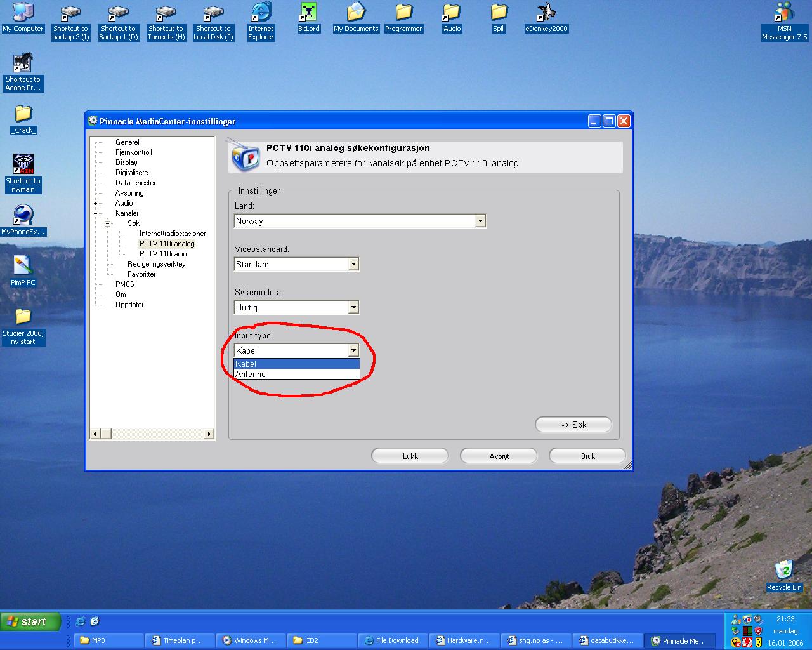The height and width of the screenshot is (650, 812).
Task: Click the Bruk button
Action: coord(587,456)
